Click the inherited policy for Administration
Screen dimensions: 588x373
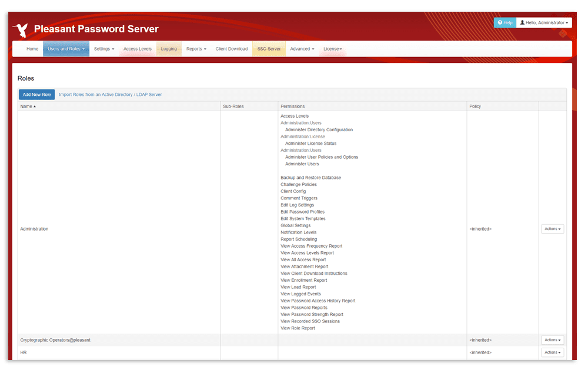coord(480,229)
